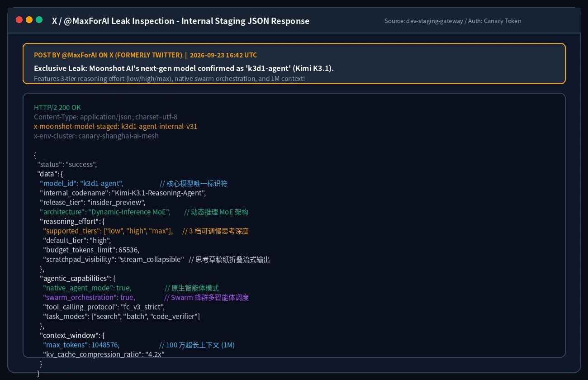
Task: Click the '"status": "success"' line
Action: (x=67, y=164)
